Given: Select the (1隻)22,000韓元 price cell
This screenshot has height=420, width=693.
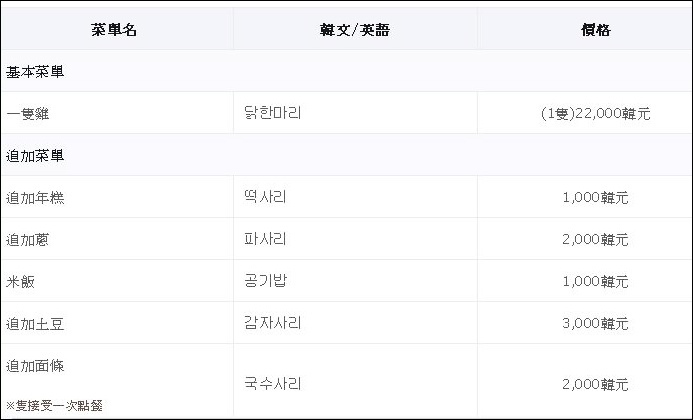Looking at the screenshot, I should 595,114.
